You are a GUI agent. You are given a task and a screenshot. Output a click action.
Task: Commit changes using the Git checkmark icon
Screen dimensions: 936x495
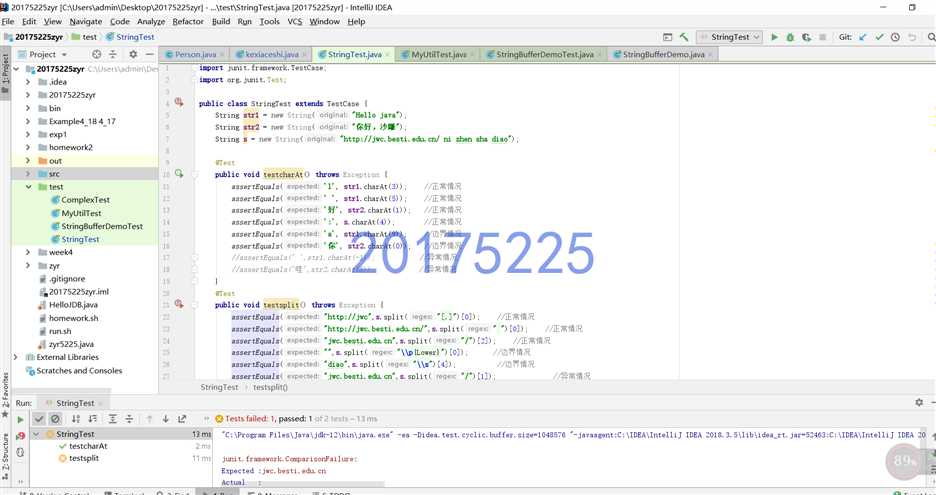[879, 37]
